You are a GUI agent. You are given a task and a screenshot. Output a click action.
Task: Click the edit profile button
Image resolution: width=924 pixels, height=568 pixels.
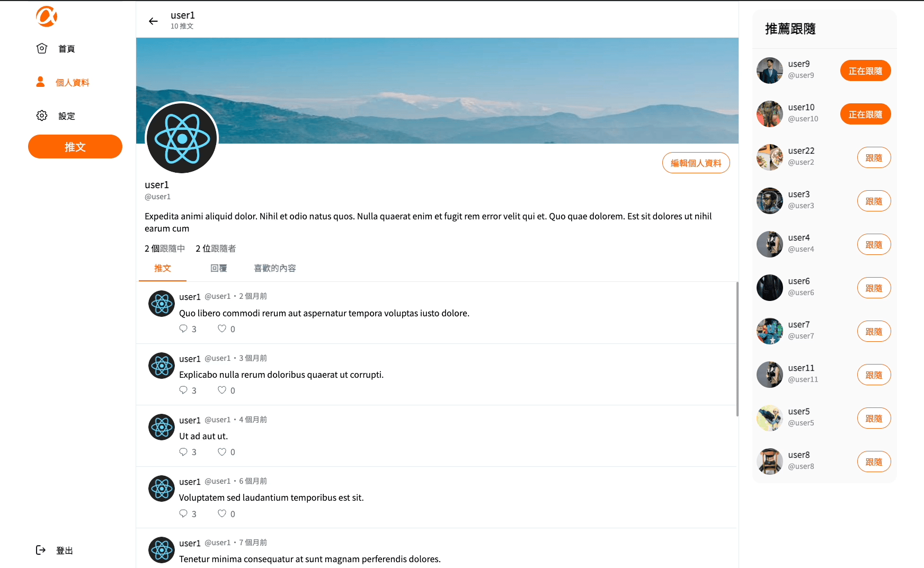click(x=696, y=163)
